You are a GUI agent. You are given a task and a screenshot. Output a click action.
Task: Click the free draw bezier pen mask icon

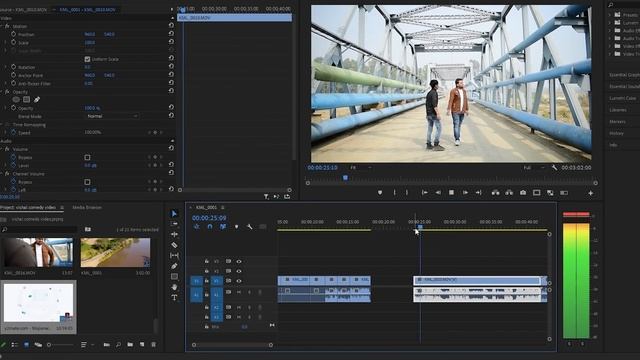(x=37, y=100)
